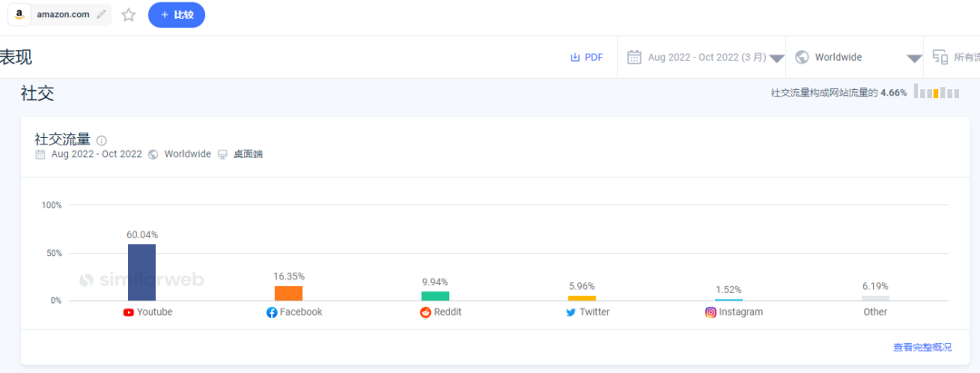Viewport: 980px width, 373px height.
Task: Click the Facebook icon under the chart
Action: click(271, 312)
